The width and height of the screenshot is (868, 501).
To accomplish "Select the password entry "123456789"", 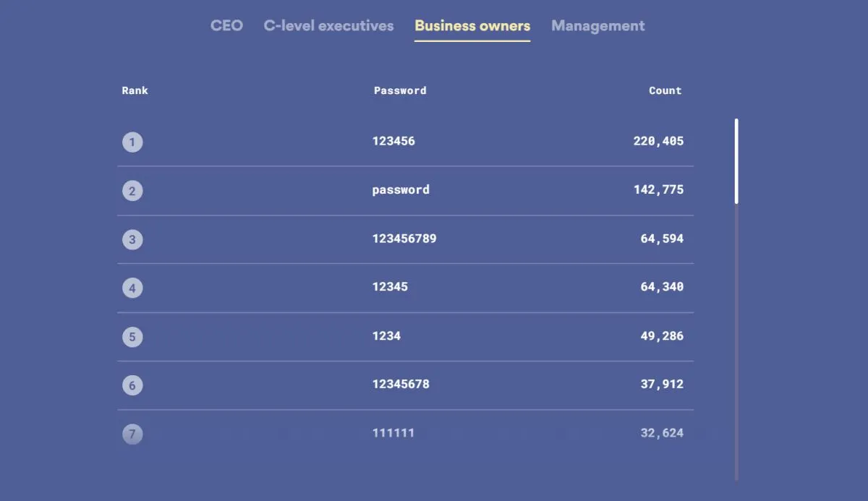I will [x=404, y=239].
